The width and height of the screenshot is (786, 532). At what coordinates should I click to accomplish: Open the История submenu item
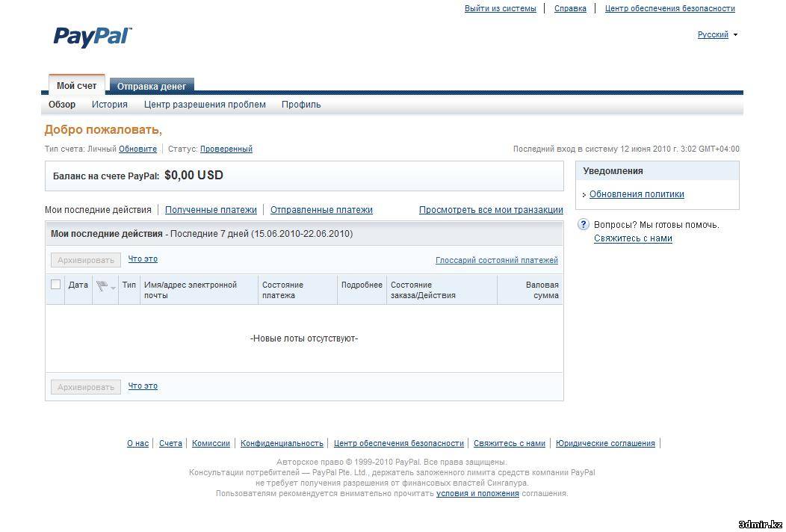pyautogui.click(x=109, y=105)
